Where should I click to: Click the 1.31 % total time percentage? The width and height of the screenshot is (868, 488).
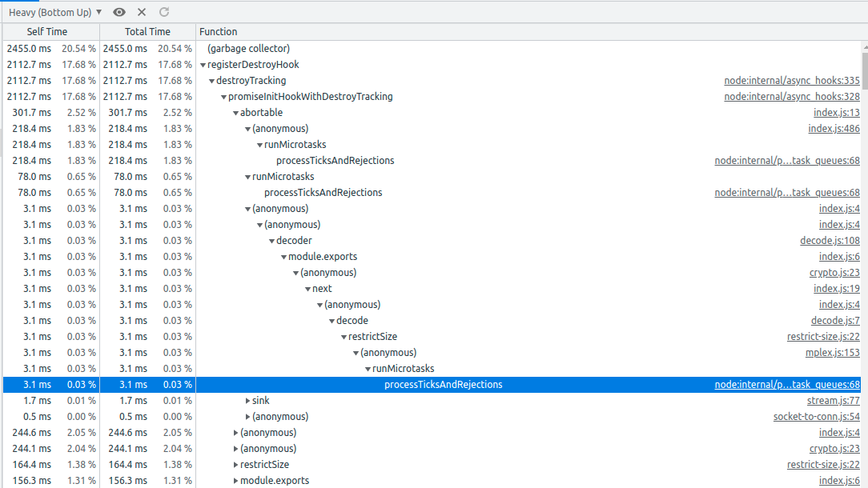coord(178,481)
